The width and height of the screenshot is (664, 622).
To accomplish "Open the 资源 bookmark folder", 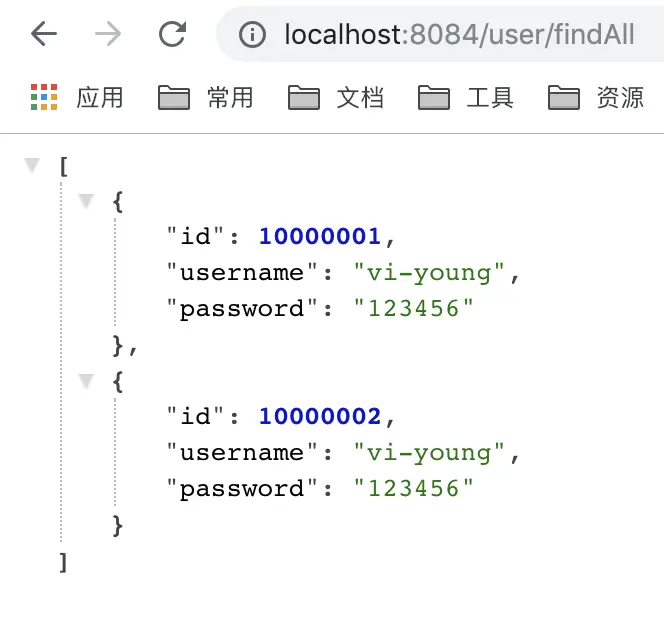I will tap(596, 97).
